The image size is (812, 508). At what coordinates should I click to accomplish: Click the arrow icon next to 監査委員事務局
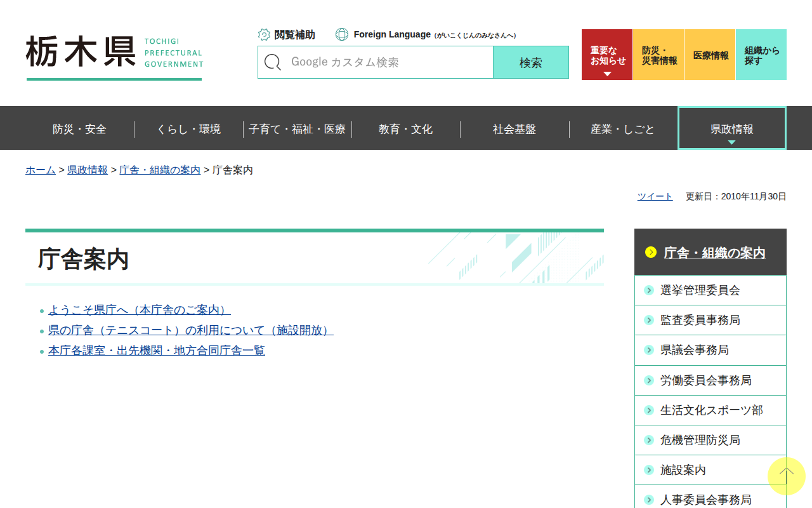[649, 320]
